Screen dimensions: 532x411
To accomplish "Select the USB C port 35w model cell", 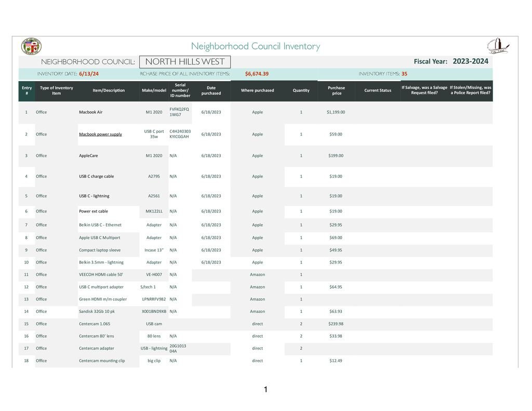I will tap(154, 134).
